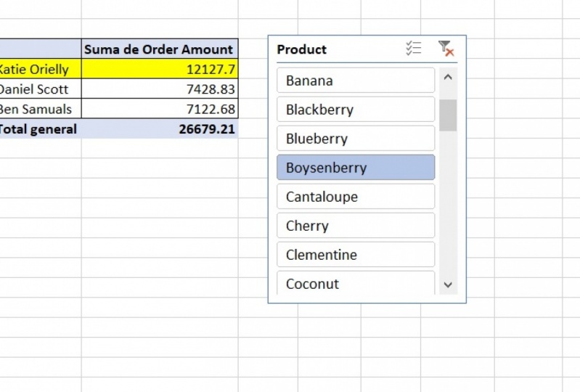Viewport: 580px width, 392px height.
Task: Toggle the slicer multi-select icon
Action: (x=414, y=49)
